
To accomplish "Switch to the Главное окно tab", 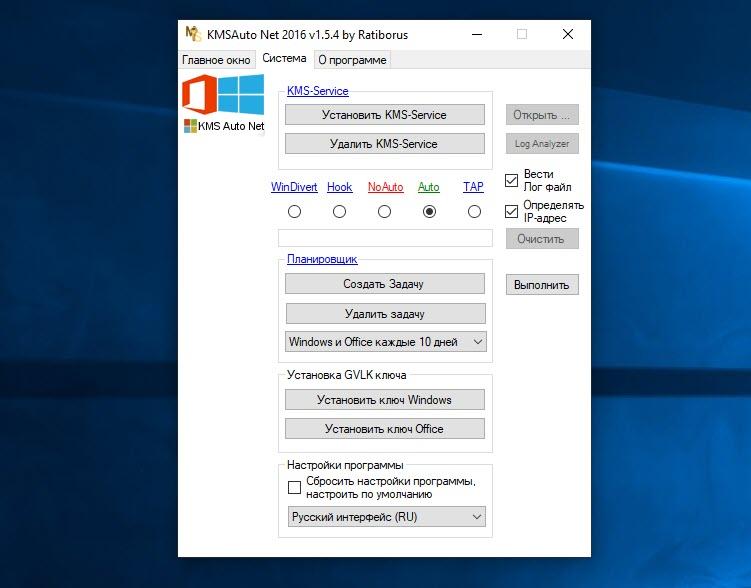I will [216, 60].
